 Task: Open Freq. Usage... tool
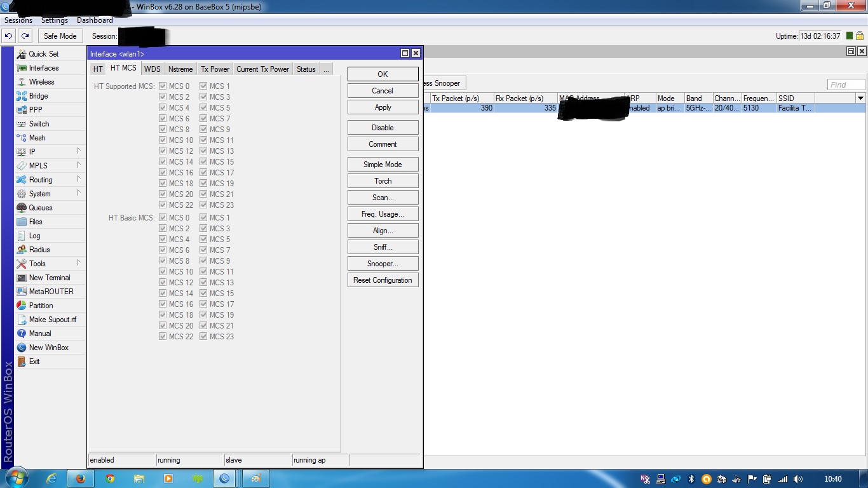(383, 214)
